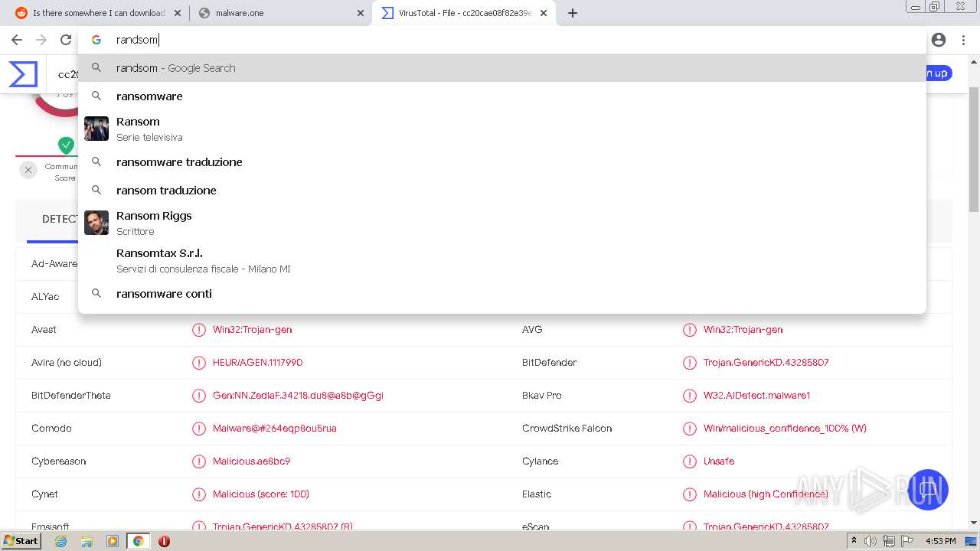Click the system tray volume icon
The height and width of the screenshot is (551, 980).
coord(871,541)
